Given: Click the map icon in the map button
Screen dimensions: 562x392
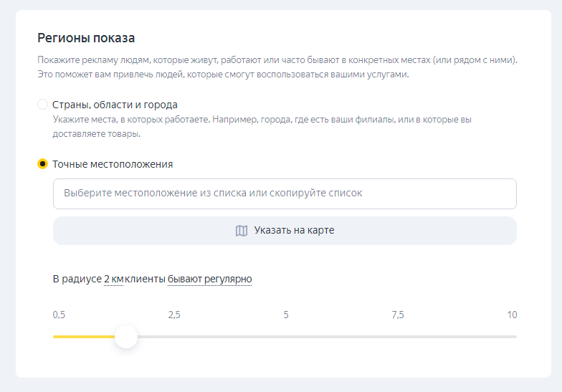Looking at the screenshot, I should 242,231.
